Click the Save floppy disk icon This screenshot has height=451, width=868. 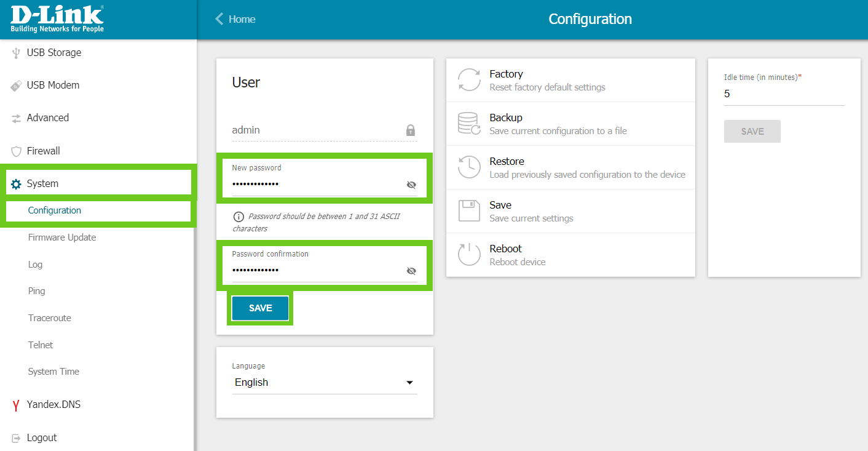pos(470,211)
